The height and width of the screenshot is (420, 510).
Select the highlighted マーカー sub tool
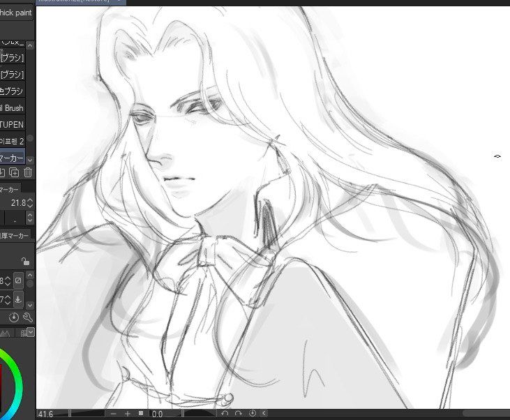coord(12,158)
